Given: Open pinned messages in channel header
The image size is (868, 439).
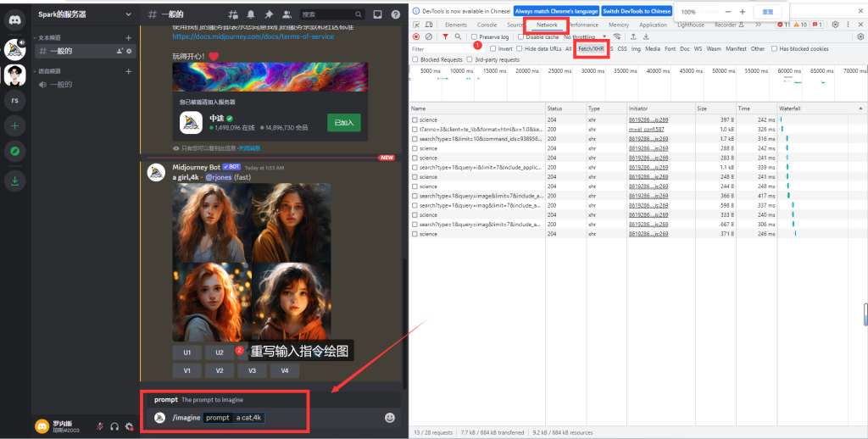Looking at the screenshot, I should pyautogui.click(x=268, y=14).
